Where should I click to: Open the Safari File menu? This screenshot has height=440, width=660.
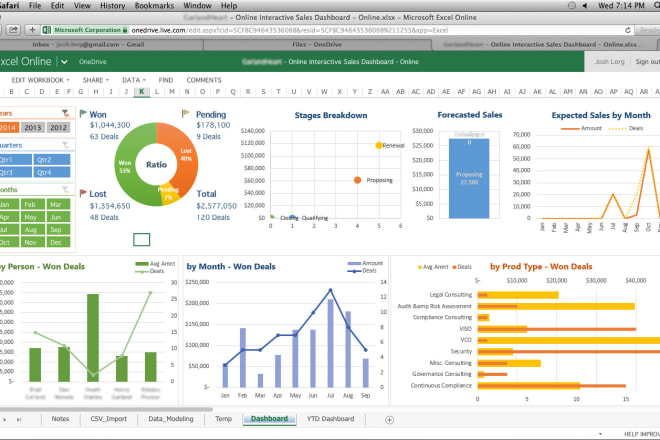[x=35, y=5]
